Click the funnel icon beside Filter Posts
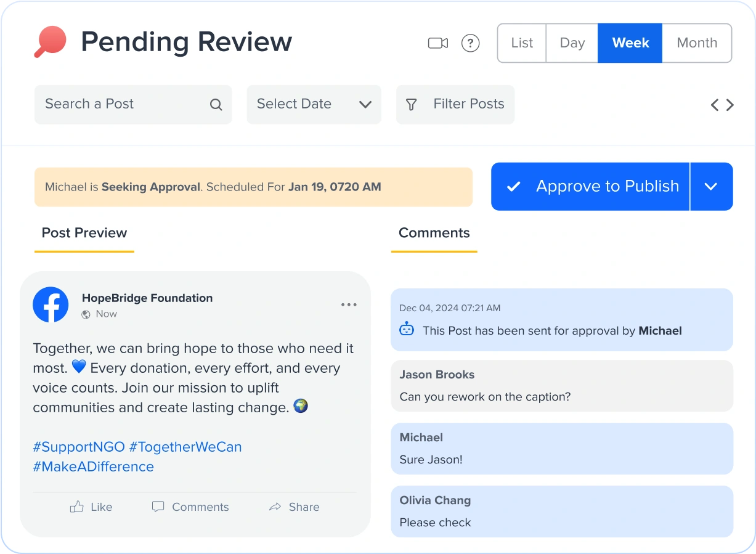Image resolution: width=756 pixels, height=554 pixels. coord(411,105)
